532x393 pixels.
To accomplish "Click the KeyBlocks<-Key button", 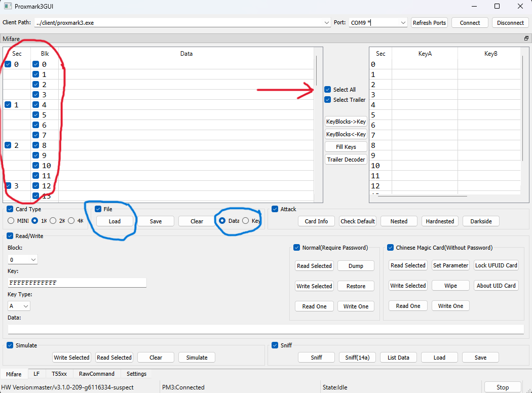I will 346,134.
